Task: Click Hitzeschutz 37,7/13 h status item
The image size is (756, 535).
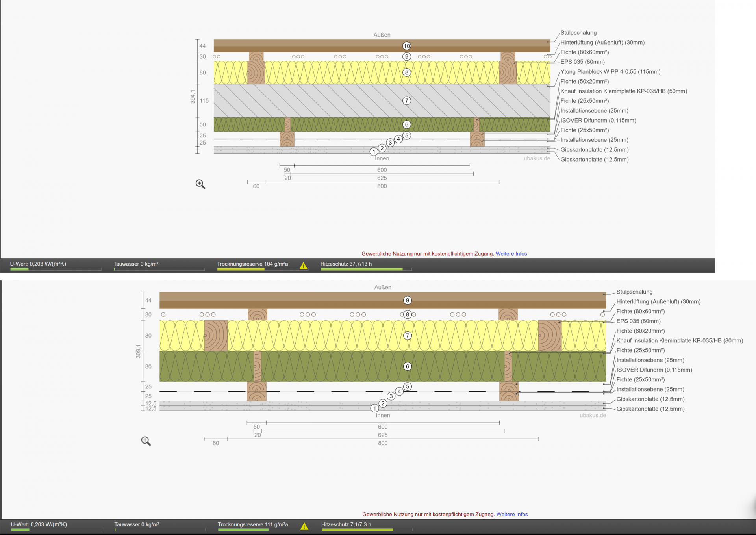Action: click(x=346, y=264)
